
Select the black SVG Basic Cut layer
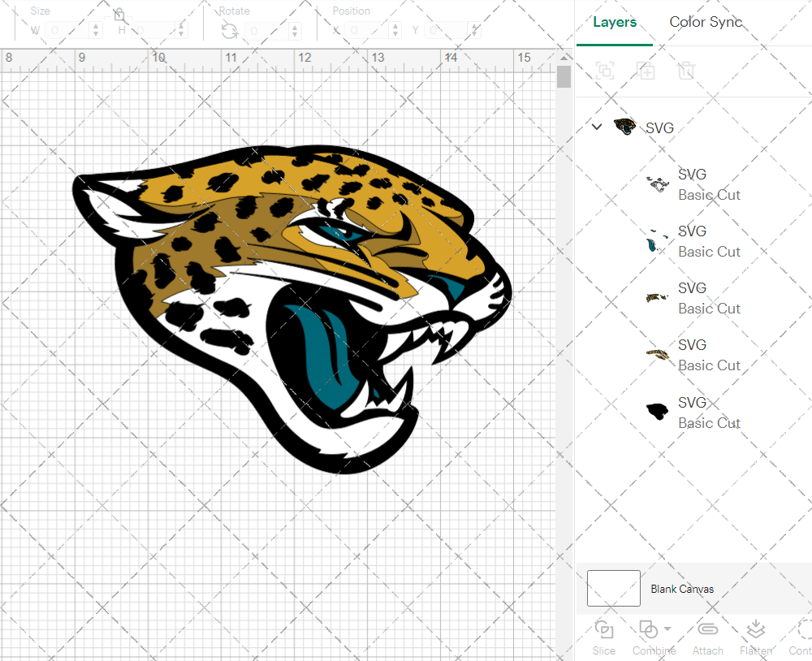point(694,413)
